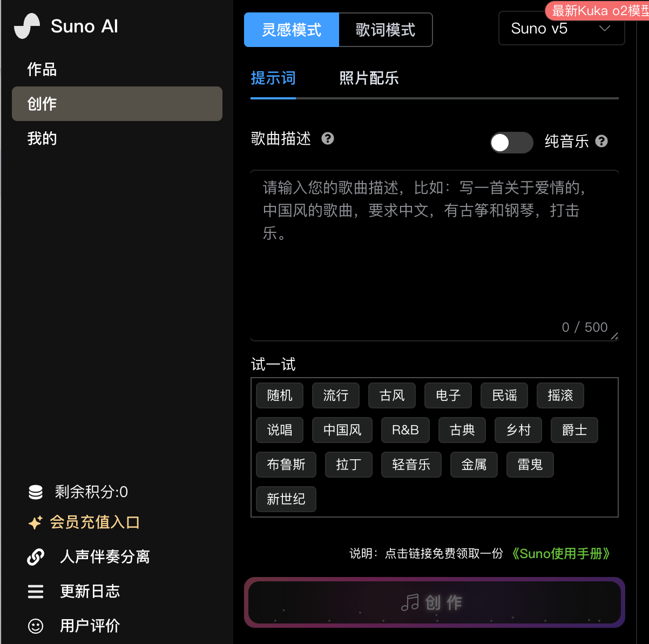This screenshot has height=644, width=649.
Task: Click the question mark icon beside 歌曲描述
Action: pyautogui.click(x=328, y=139)
